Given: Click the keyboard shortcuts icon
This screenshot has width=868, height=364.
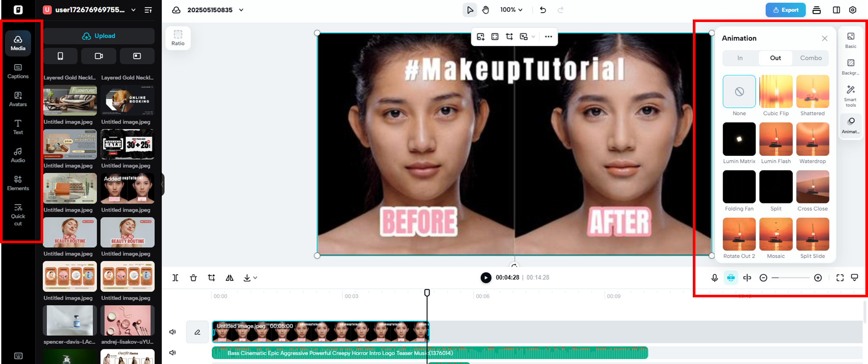Looking at the screenshot, I should (x=18, y=356).
